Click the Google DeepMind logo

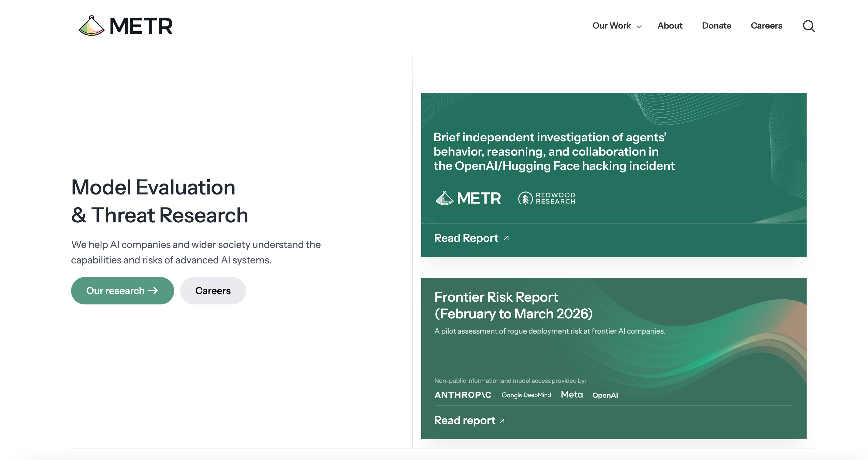pos(526,395)
